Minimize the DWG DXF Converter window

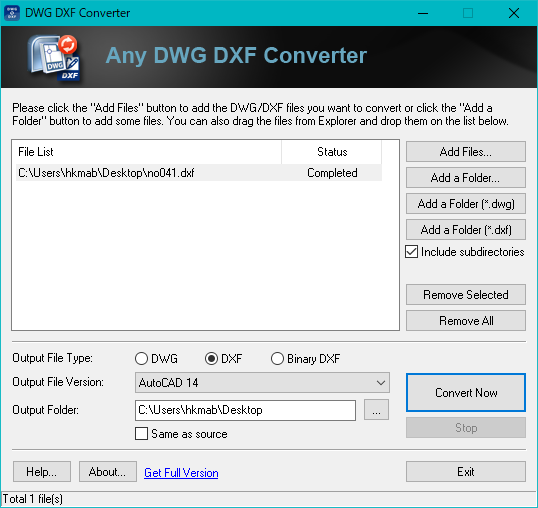(x=423, y=13)
